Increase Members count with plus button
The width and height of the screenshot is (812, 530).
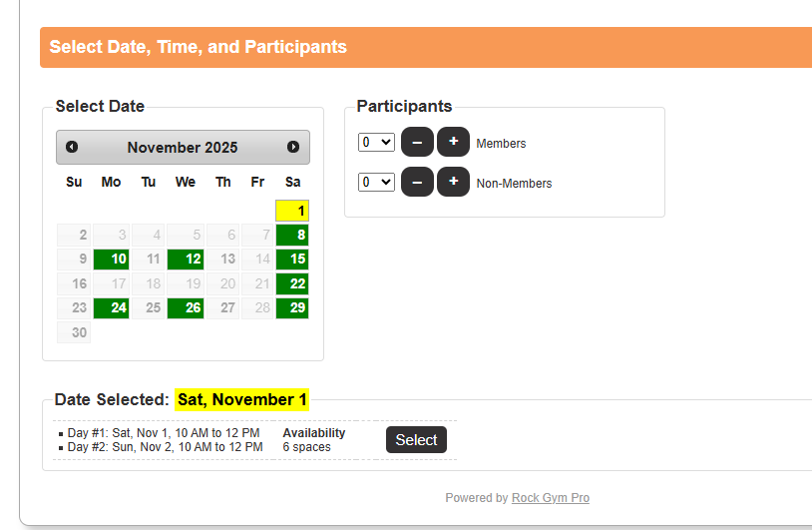coord(453,143)
